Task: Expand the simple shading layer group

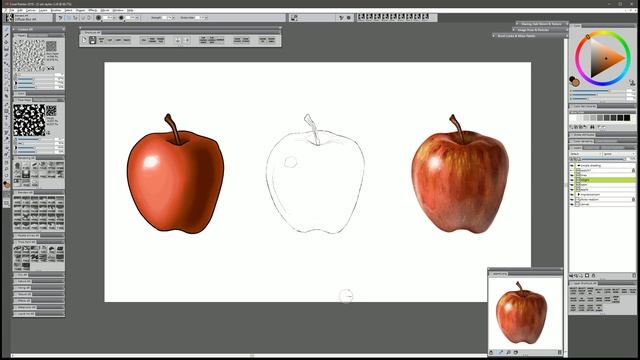Action: tap(578, 165)
